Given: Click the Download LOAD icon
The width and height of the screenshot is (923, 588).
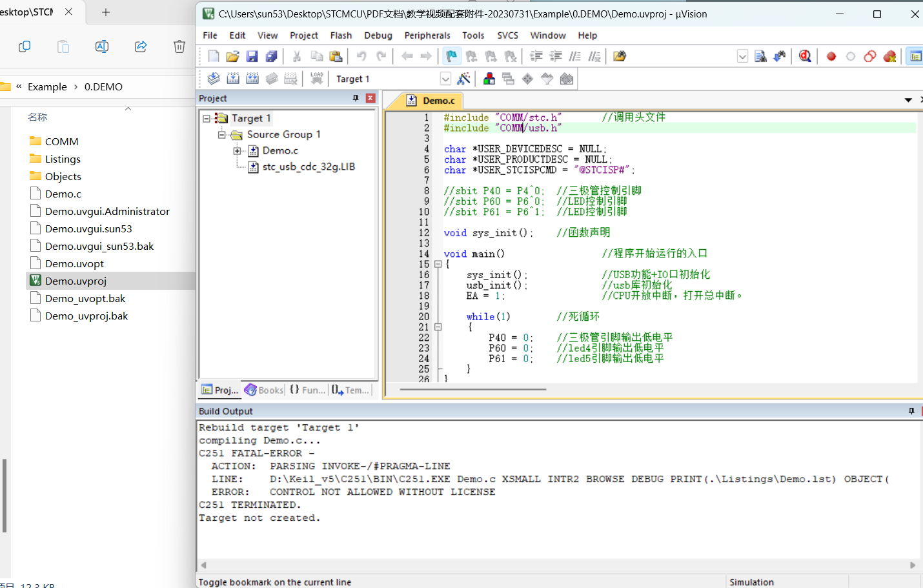Looking at the screenshot, I should (317, 79).
